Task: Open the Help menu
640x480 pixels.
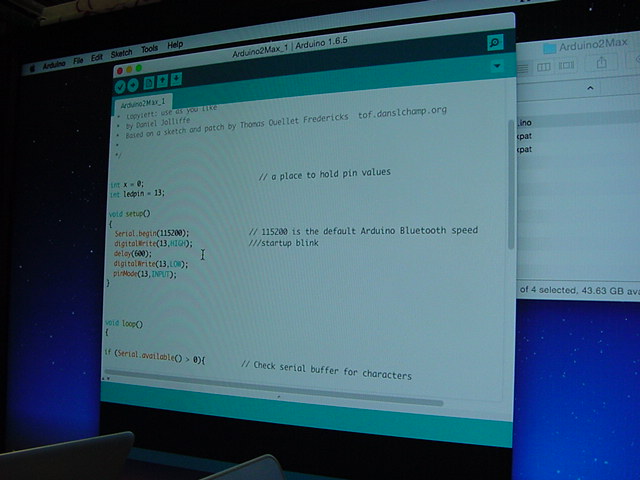Action: point(175,45)
